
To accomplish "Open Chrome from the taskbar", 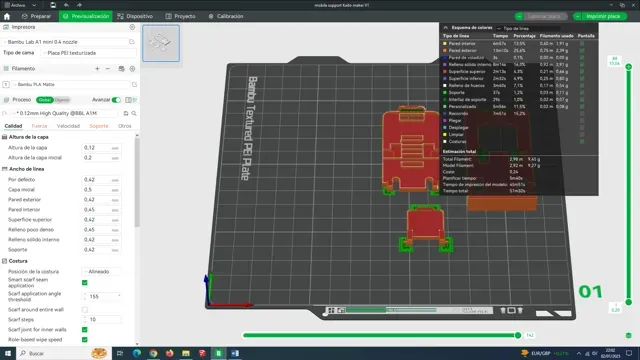I will click(x=153, y=353).
